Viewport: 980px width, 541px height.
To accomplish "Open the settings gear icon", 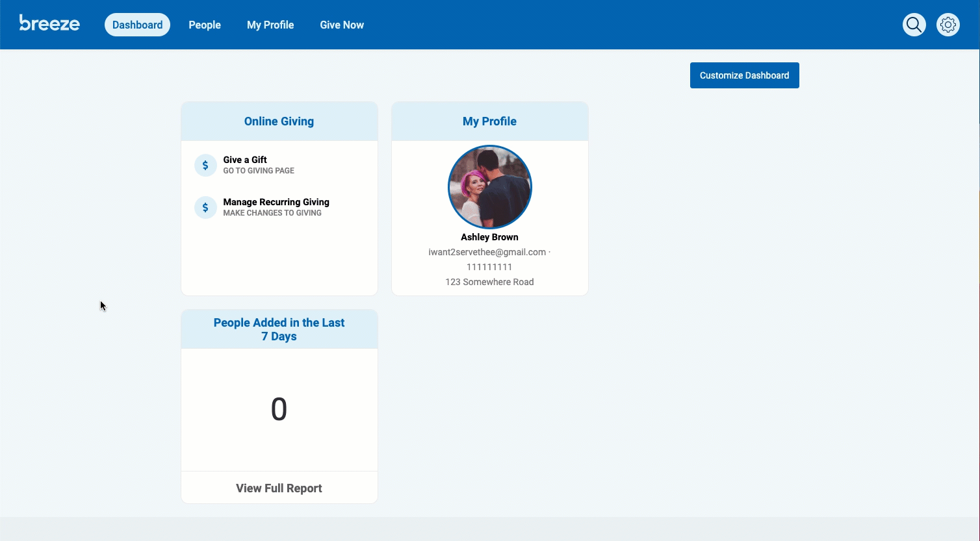I will pos(948,25).
